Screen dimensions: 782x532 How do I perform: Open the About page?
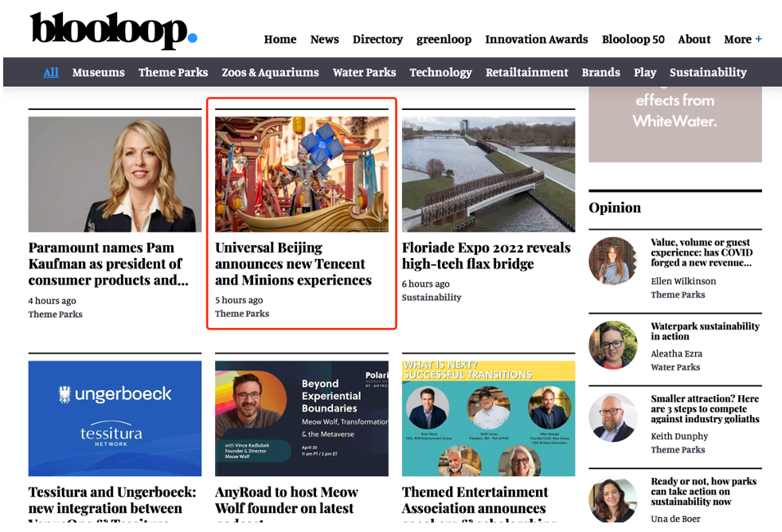pyautogui.click(x=694, y=39)
